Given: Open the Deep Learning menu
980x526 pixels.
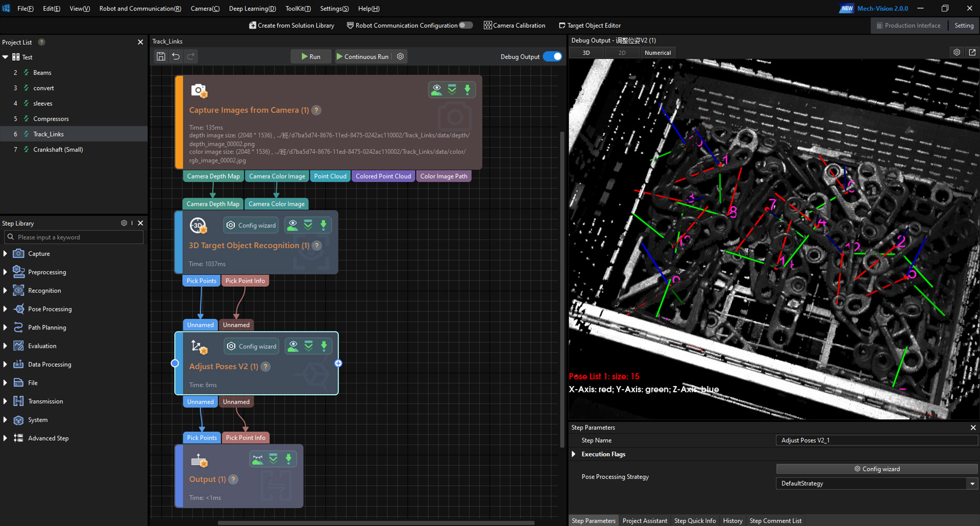Looking at the screenshot, I should point(252,8).
